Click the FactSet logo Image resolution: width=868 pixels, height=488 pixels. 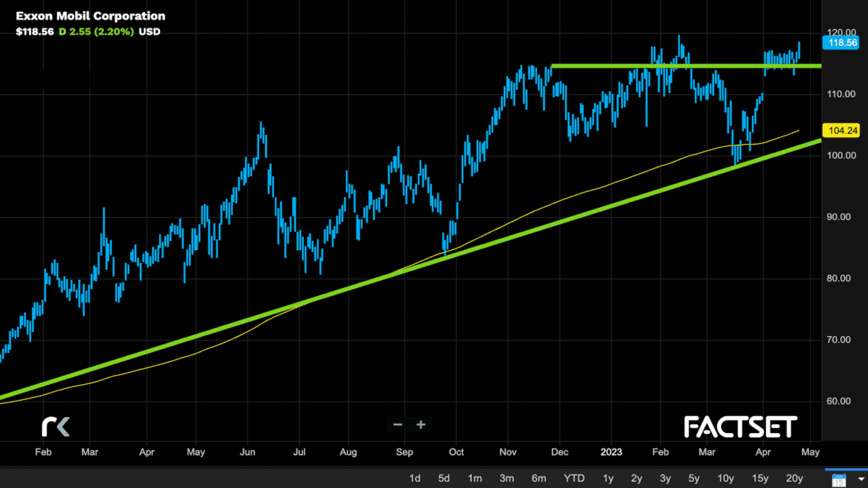pyautogui.click(x=741, y=427)
